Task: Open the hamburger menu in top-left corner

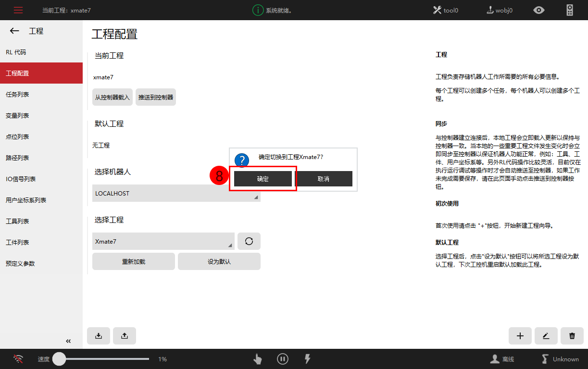Action: [x=18, y=10]
